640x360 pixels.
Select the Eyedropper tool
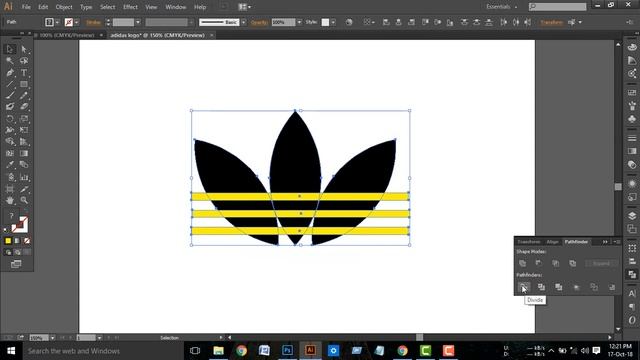point(10,165)
